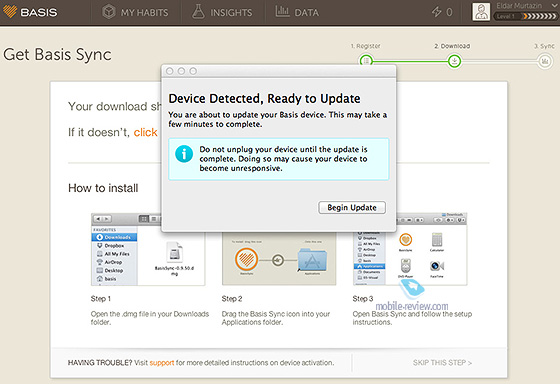Click the BasisSync icon in Step 3 image

tap(405, 239)
